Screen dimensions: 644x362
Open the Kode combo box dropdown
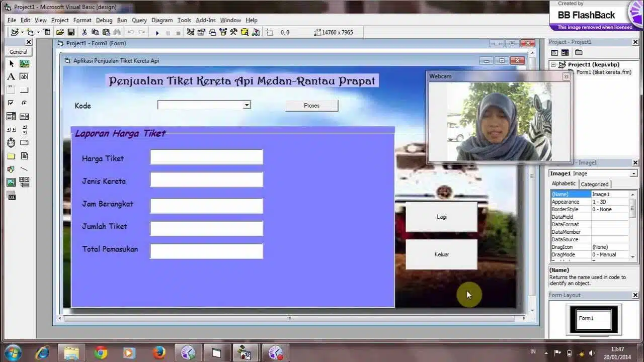coord(247,105)
